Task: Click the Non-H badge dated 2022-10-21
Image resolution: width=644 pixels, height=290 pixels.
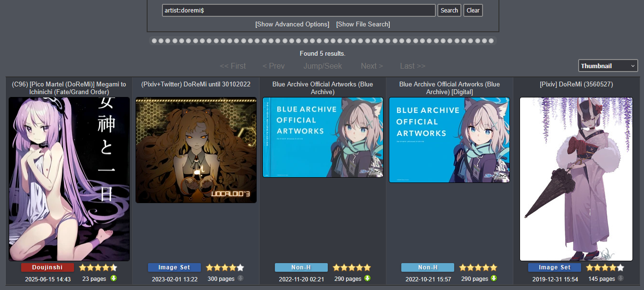Action: (x=428, y=267)
